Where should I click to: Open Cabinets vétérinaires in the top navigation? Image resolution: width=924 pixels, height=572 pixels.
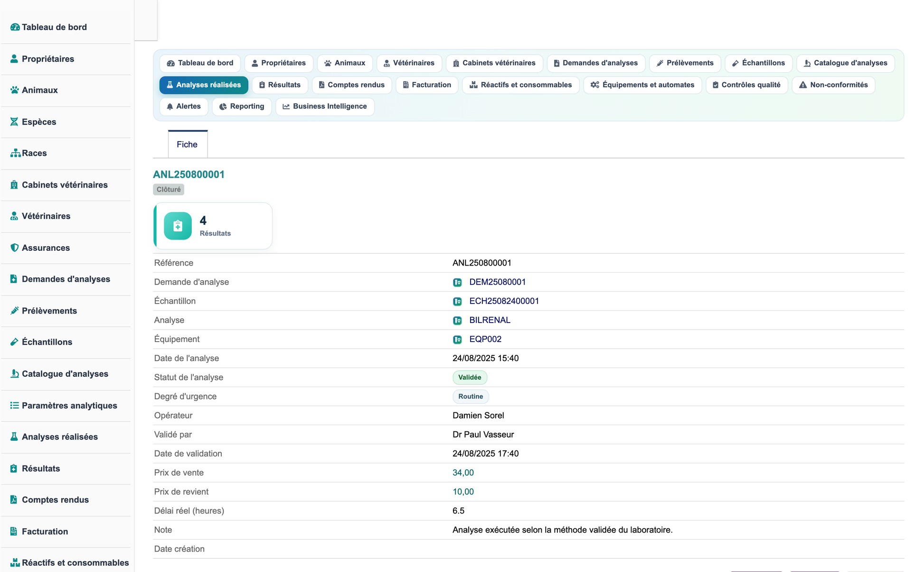pyautogui.click(x=494, y=63)
